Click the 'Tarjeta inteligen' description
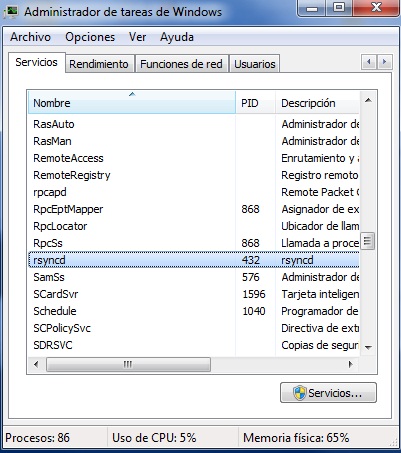401x453 pixels. point(320,294)
